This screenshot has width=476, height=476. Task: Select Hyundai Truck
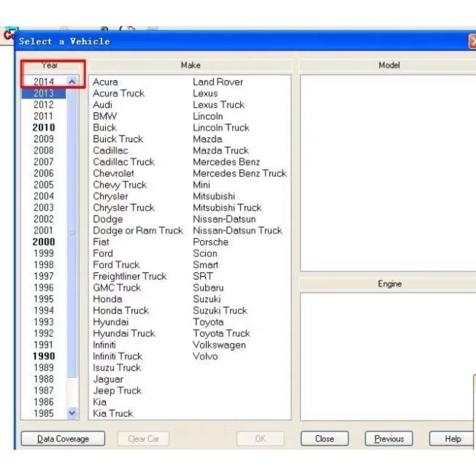pyautogui.click(x=124, y=333)
